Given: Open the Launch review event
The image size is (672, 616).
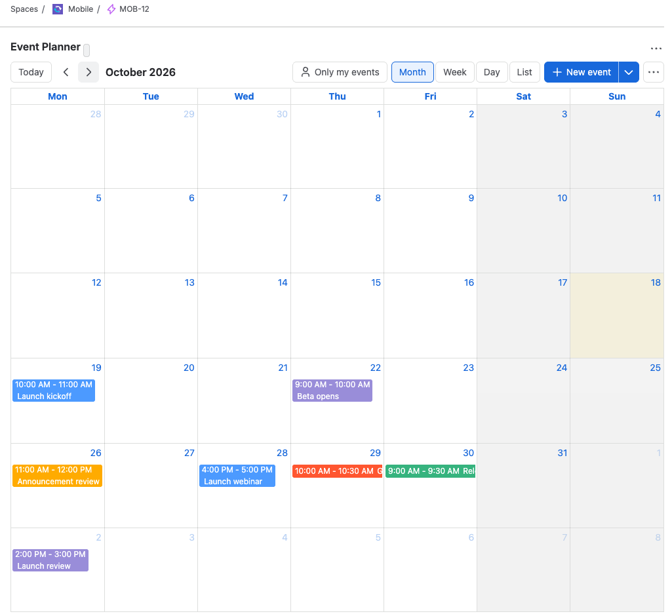Looking at the screenshot, I should [x=50, y=560].
